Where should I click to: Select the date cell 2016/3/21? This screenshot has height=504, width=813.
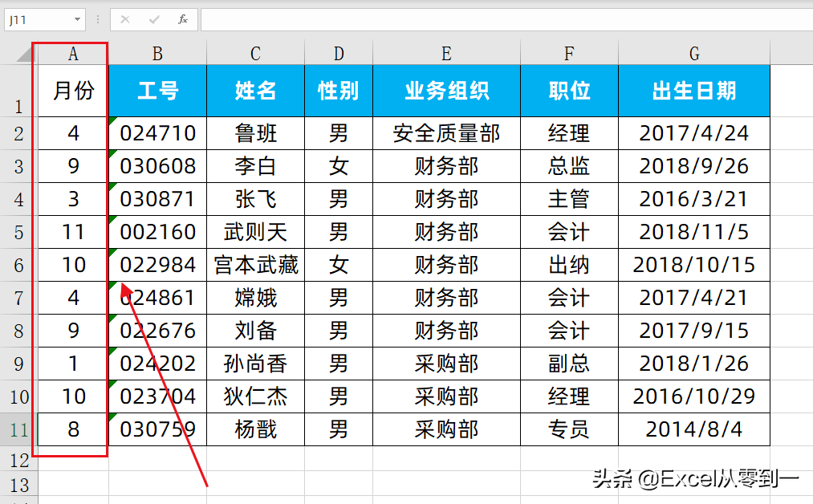pos(694,199)
